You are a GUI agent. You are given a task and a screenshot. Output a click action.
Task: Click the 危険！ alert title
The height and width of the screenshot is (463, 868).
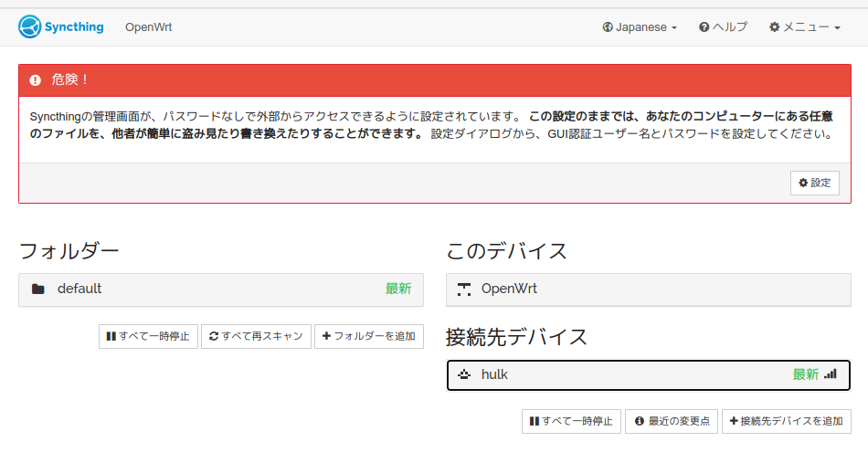coord(70,79)
